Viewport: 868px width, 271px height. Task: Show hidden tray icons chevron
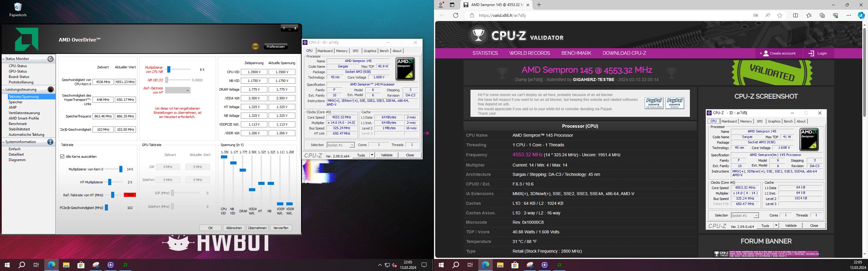pos(380,265)
